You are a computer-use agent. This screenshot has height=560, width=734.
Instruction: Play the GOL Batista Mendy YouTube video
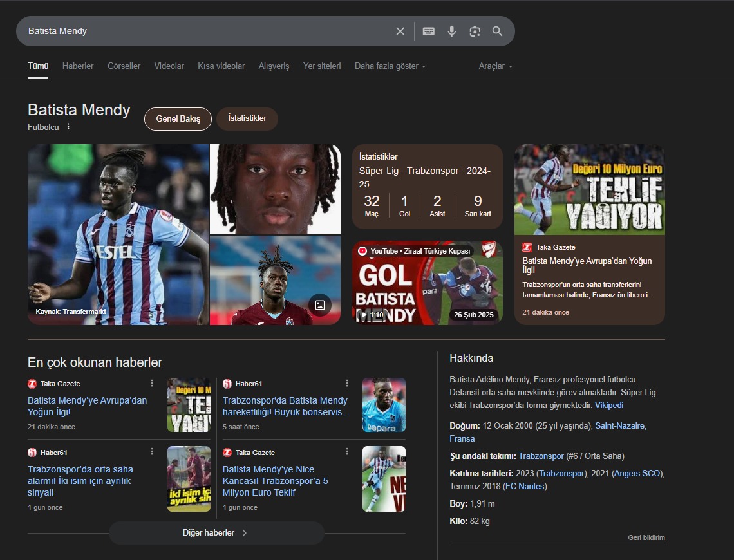[428, 283]
